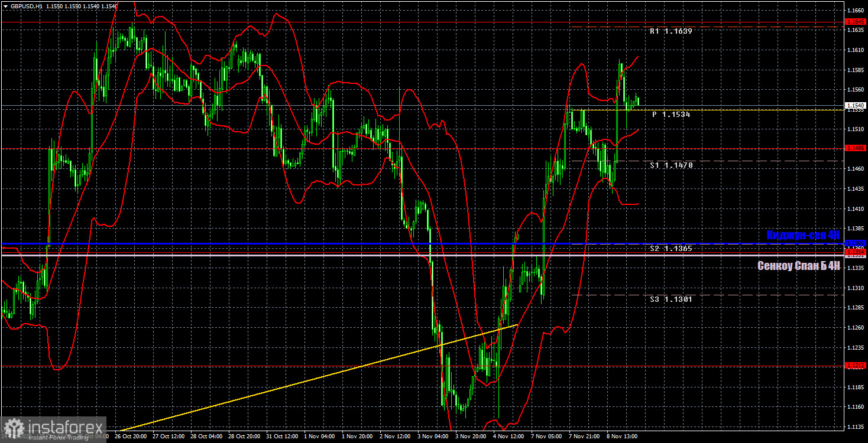Click the 28 Oct 04:00 time label
The height and width of the screenshot is (443, 868).
[x=207, y=437]
